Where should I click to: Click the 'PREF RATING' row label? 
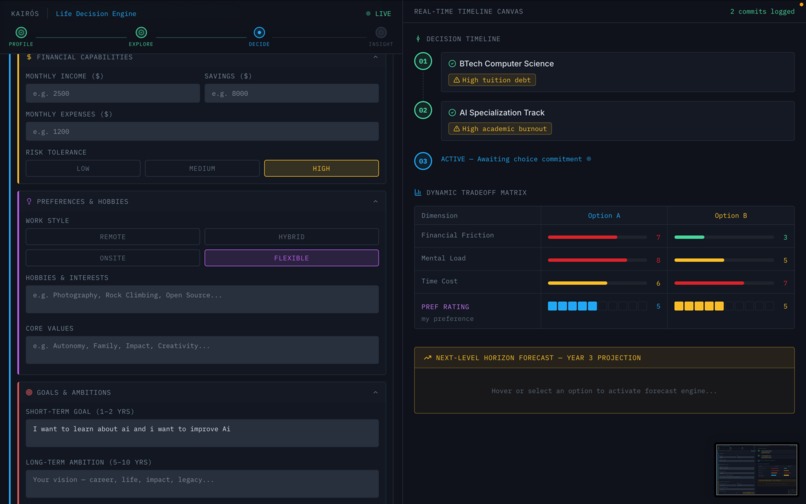445,307
